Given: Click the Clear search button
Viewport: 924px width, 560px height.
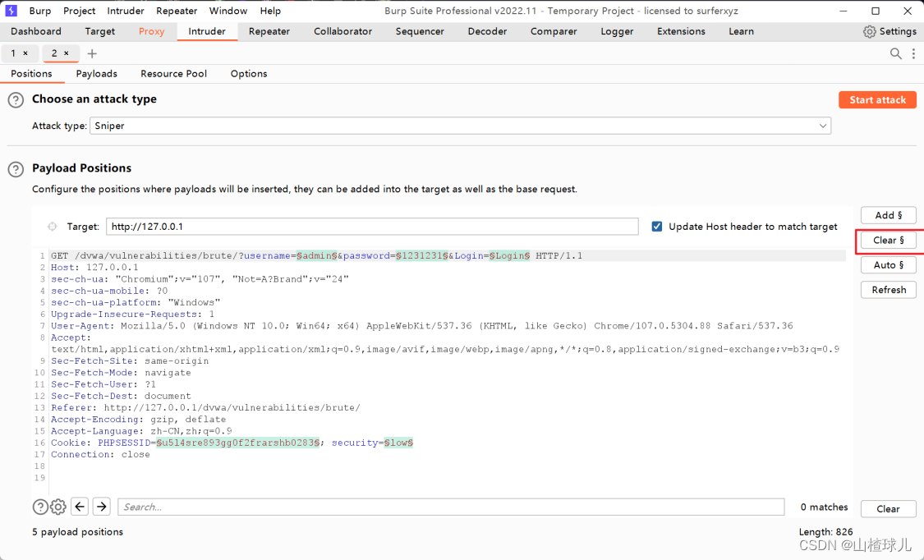Looking at the screenshot, I should tap(888, 509).
